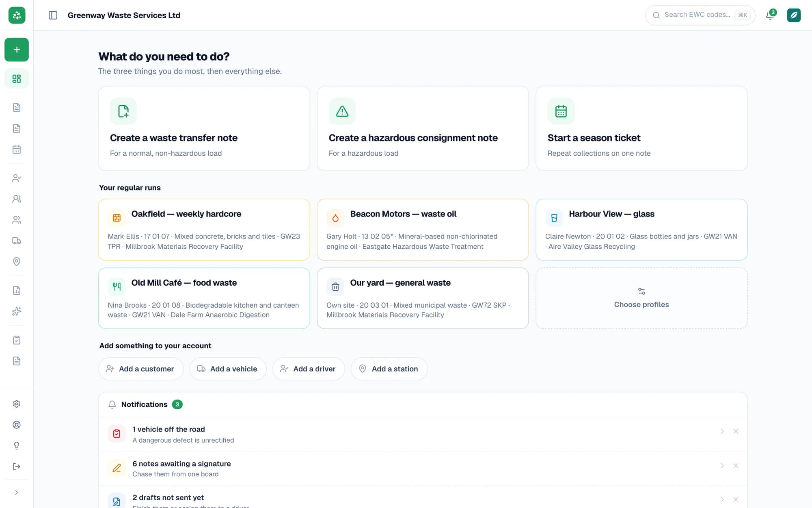This screenshot has height=508, width=812.
Task: Open the dashboard grid icon in sidebar
Action: (17, 78)
